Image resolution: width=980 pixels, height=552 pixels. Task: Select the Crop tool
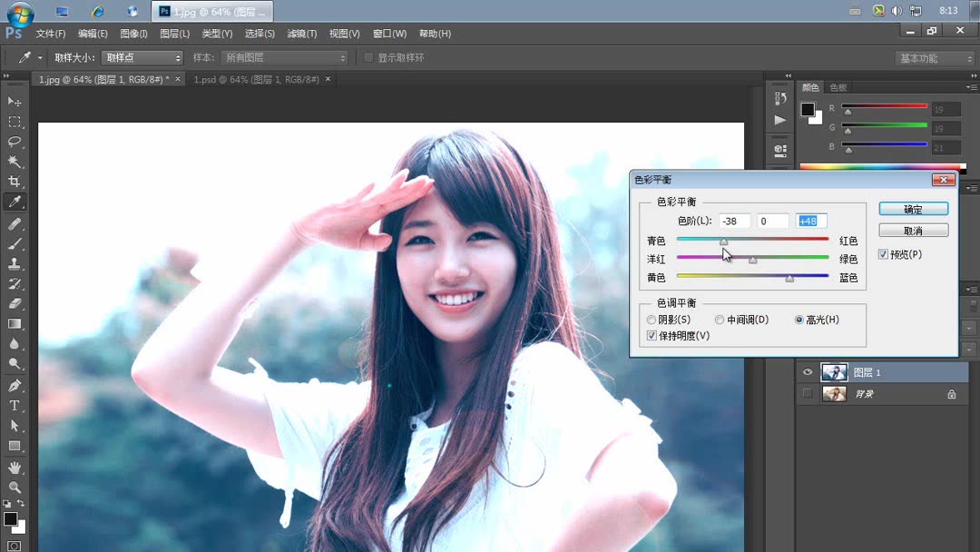point(14,181)
